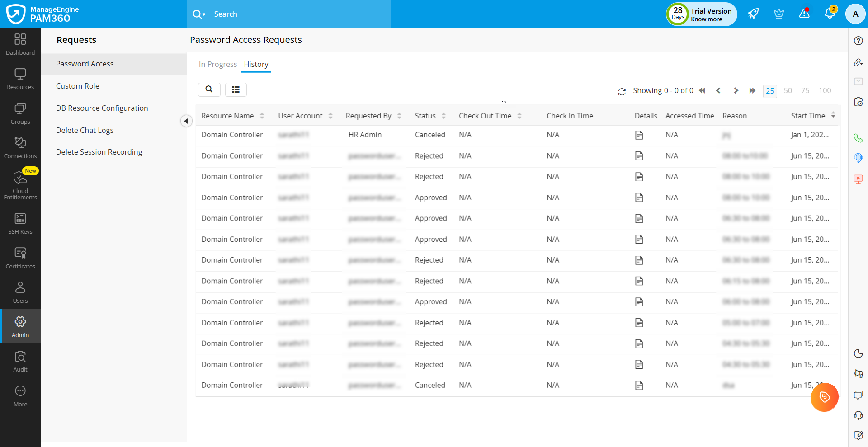Click the Know more trial link
Viewport: 868px width, 447px height.
(x=706, y=19)
